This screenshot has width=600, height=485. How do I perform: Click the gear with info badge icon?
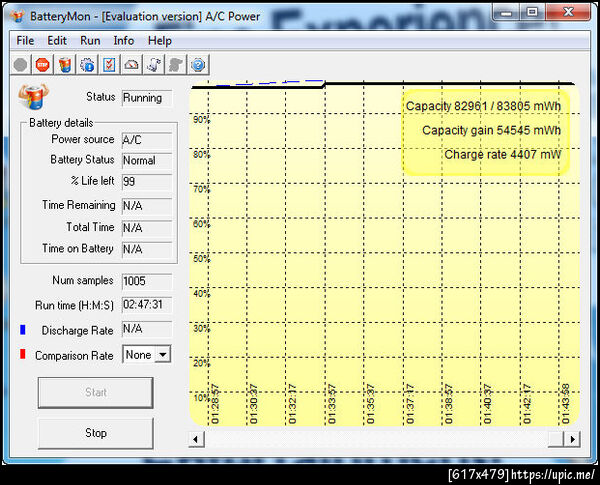pyautogui.click(x=87, y=65)
